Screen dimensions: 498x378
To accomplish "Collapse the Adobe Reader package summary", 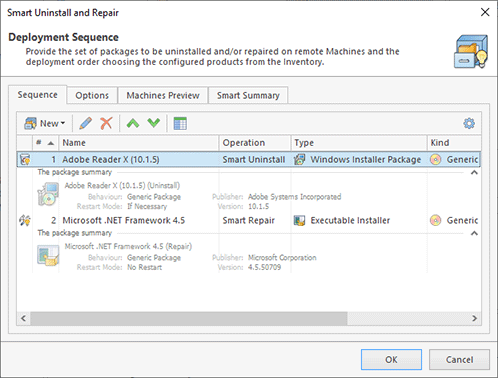I will click(x=474, y=172).
